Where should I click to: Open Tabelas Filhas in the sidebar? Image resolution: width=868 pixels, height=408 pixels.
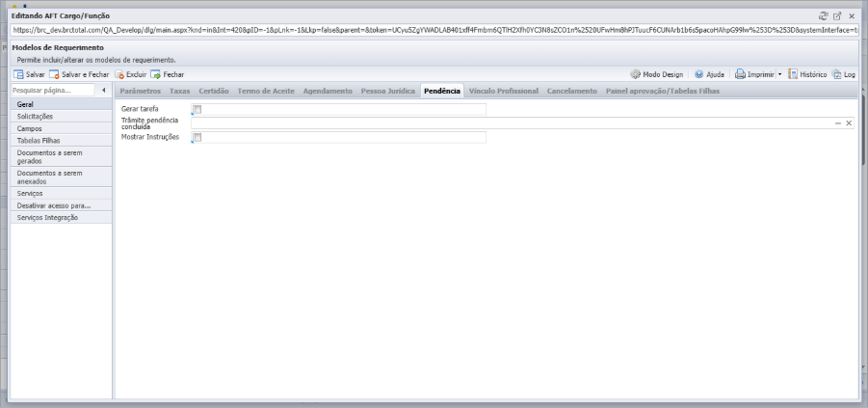(x=61, y=141)
